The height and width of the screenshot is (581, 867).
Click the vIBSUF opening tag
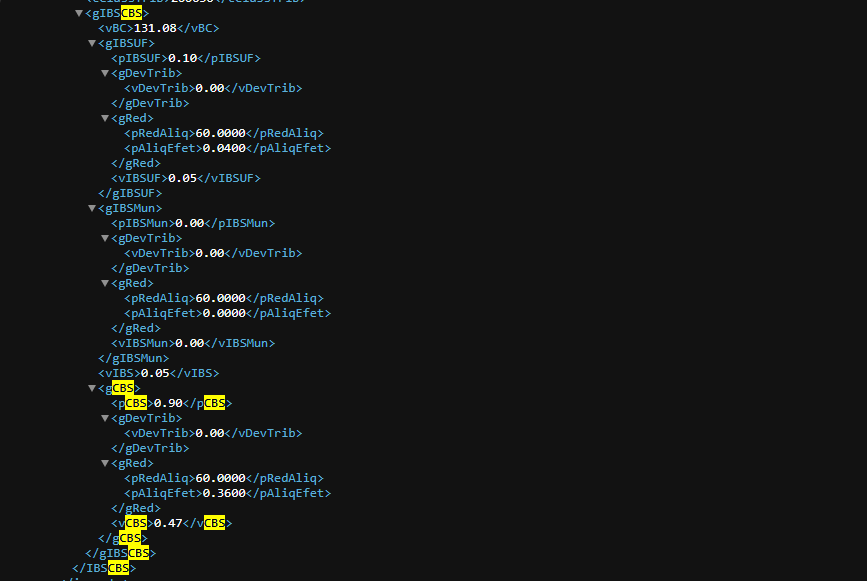click(139, 178)
